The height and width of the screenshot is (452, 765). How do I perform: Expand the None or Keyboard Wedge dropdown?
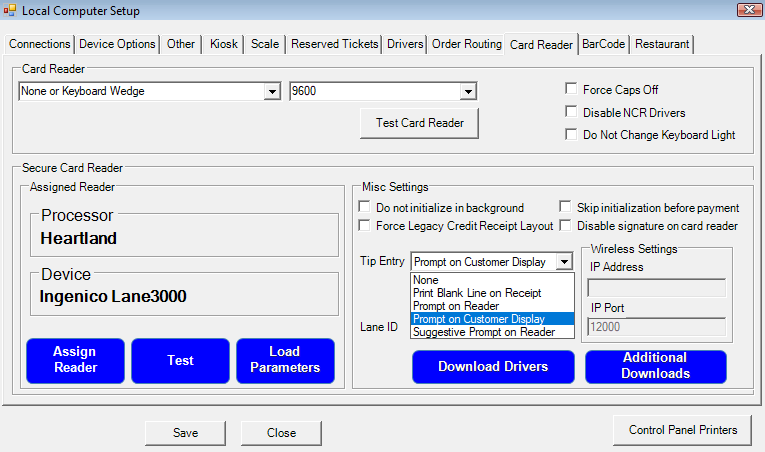272,91
